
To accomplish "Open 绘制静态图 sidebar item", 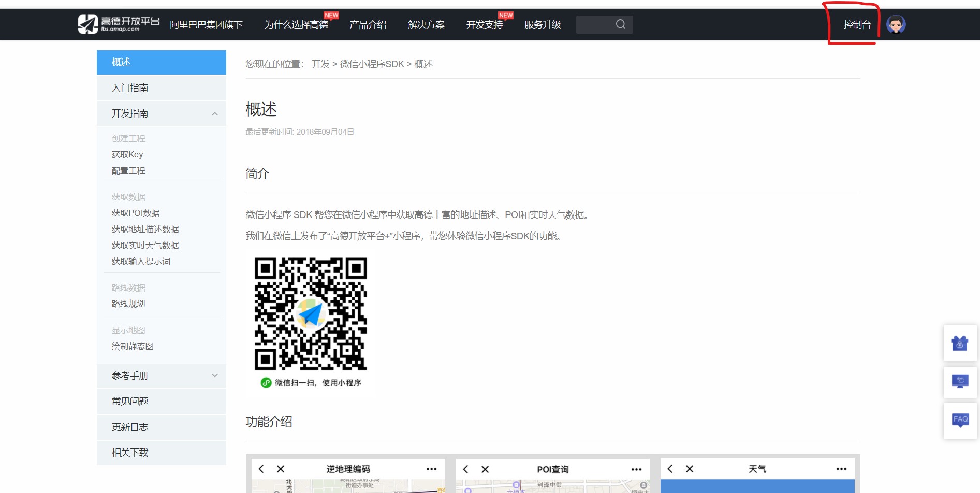I will [x=133, y=346].
